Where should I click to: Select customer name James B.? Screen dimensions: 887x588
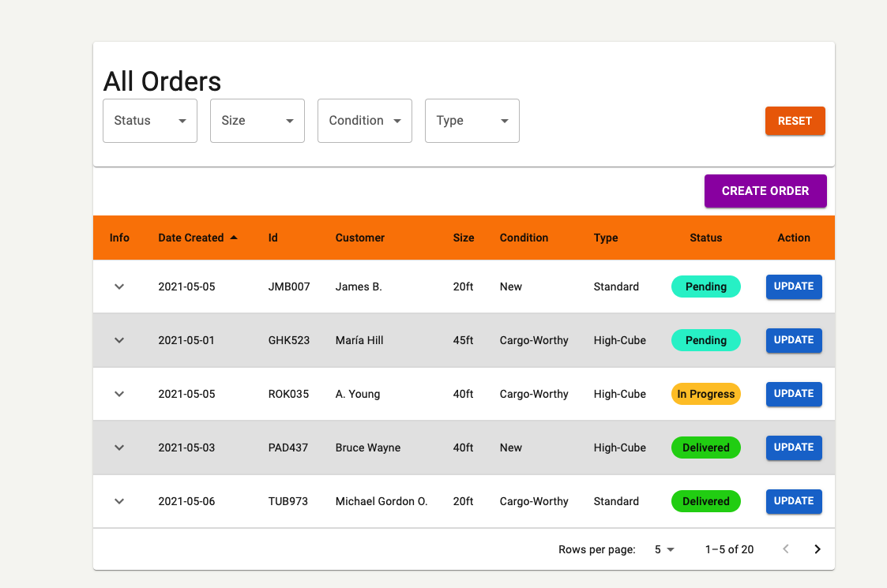click(359, 287)
